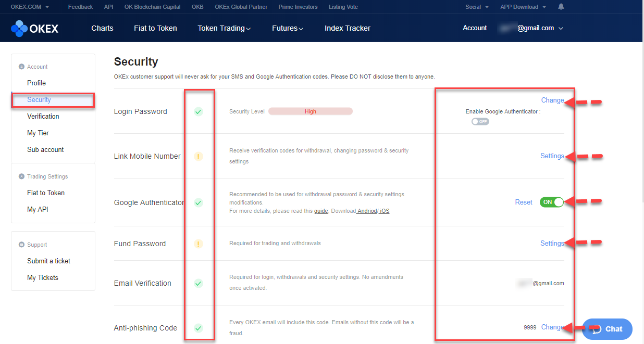Click the Security Level label

pyautogui.click(x=247, y=111)
